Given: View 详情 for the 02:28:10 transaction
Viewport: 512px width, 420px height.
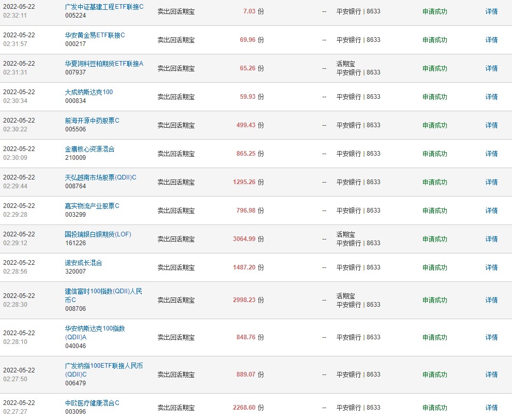Looking at the screenshot, I should coord(491,337).
